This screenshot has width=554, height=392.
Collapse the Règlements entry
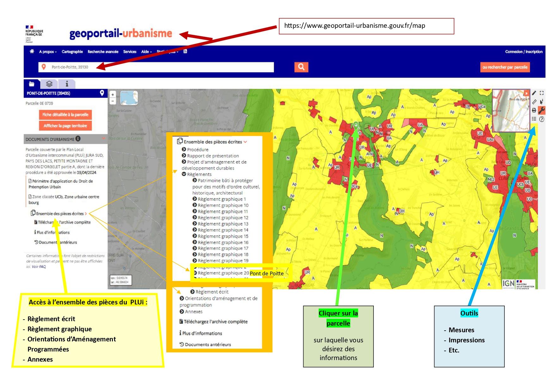click(196, 174)
